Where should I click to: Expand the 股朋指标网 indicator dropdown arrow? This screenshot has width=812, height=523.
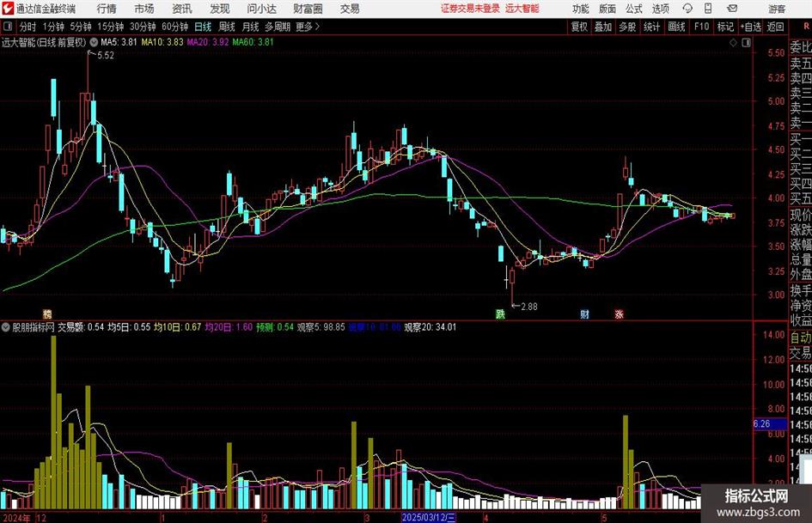6,327
